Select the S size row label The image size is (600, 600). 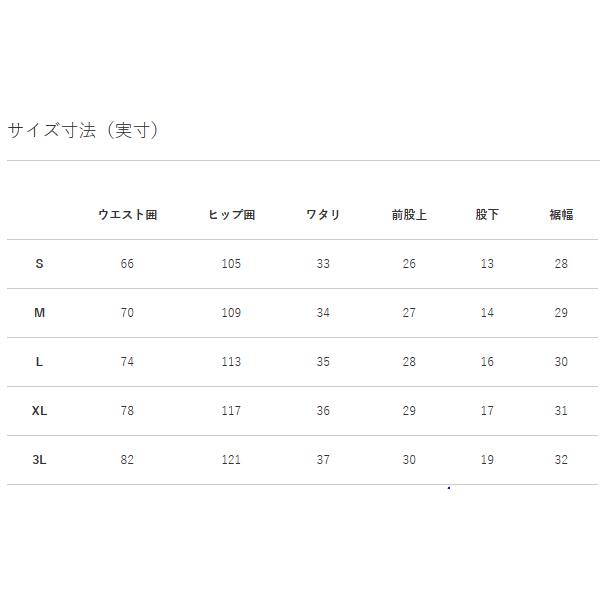pyautogui.click(x=39, y=264)
